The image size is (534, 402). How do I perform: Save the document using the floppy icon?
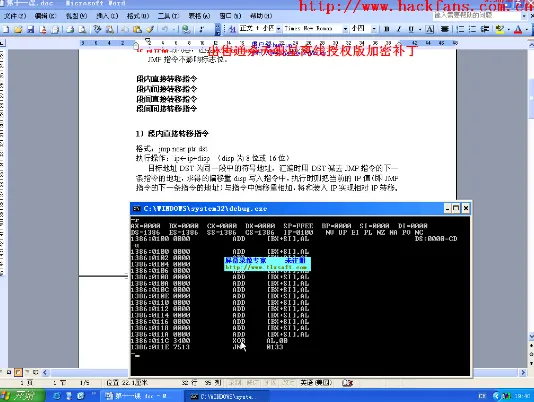pyautogui.click(x=31, y=29)
